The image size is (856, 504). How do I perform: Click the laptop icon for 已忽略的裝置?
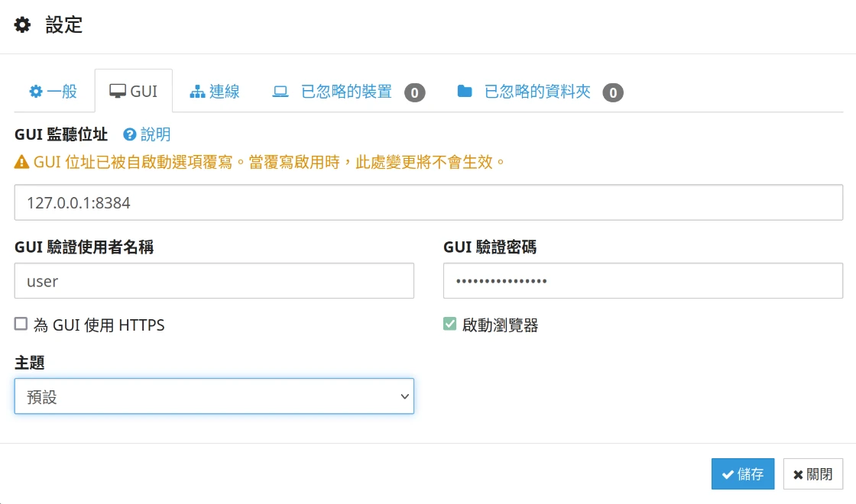(280, 92)
